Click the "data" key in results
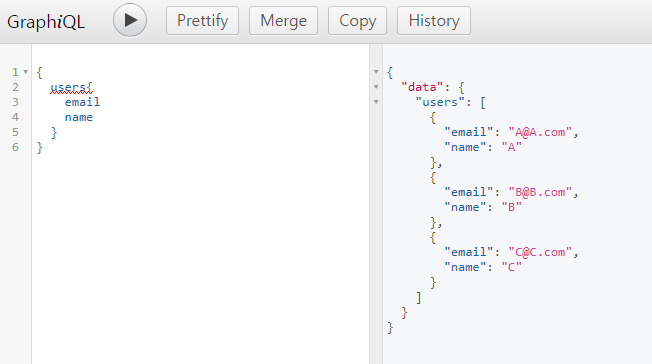652x364 pixels. click(422, 87)
